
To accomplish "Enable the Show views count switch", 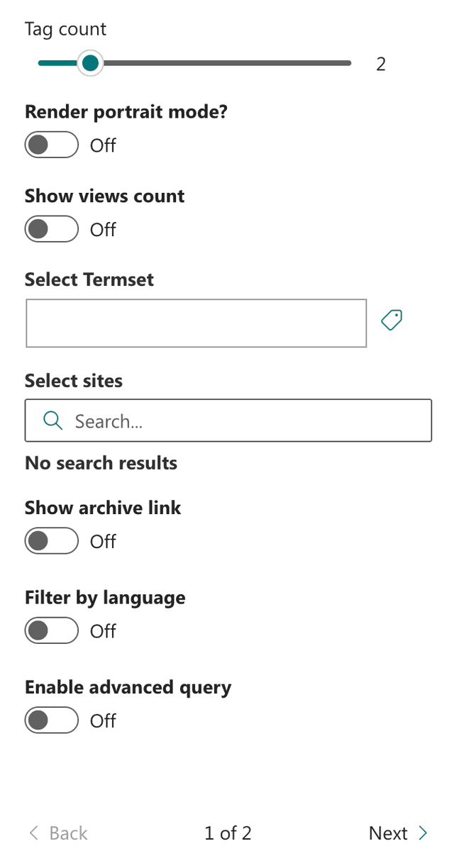I will [50, 229].
